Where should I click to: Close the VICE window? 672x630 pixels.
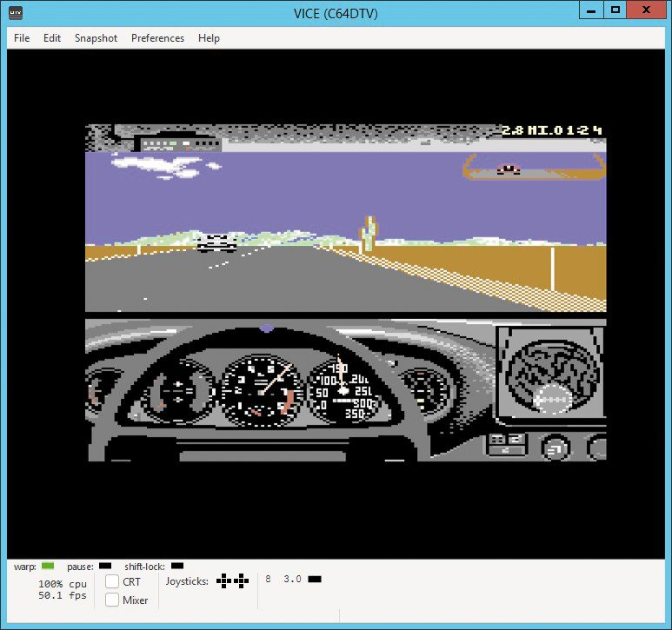[x=646, y=10]
